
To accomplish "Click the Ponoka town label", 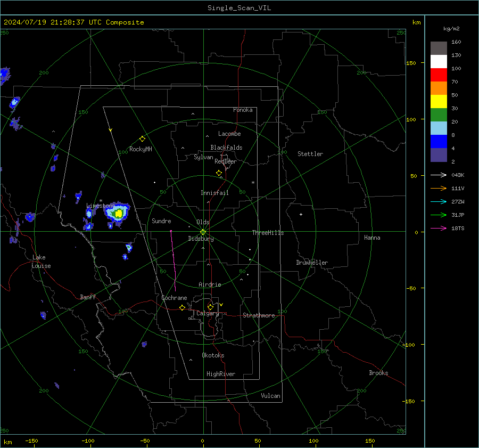I will click(243, 110).
